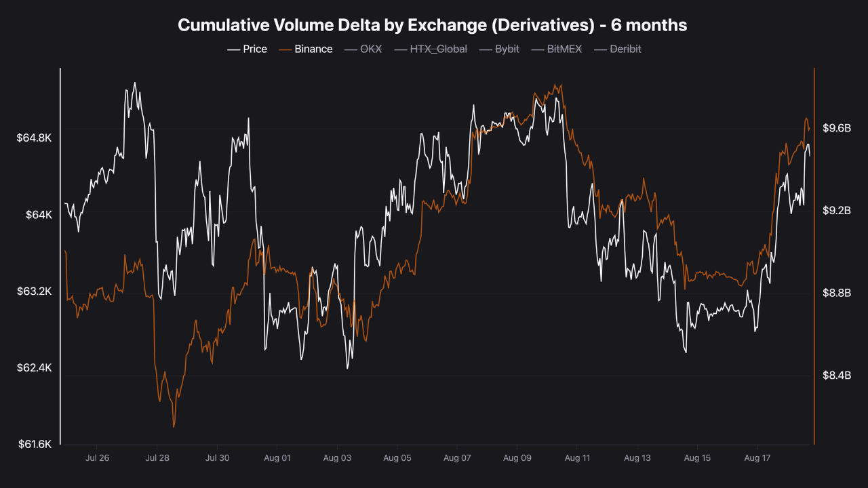
Task: Click the $62.4K price axis label
Action: point(34,368)
